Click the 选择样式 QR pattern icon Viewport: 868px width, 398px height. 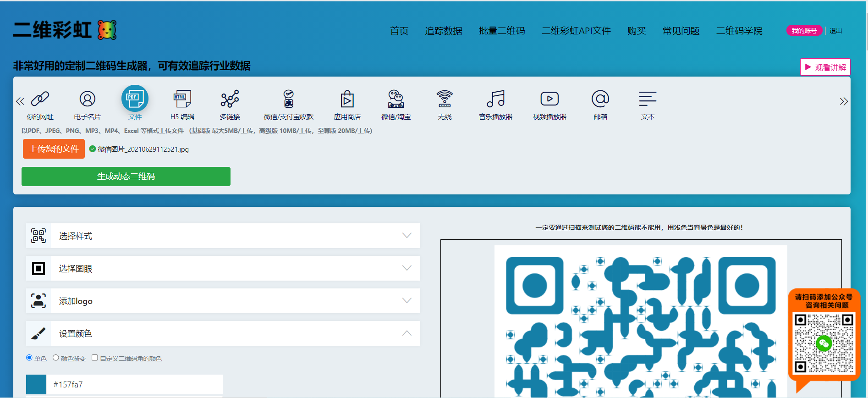coord(38,236)
